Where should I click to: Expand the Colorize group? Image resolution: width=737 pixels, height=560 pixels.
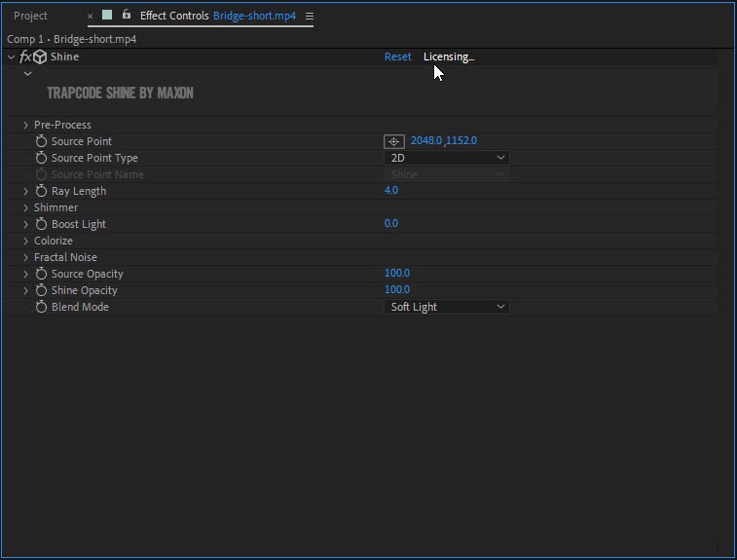[26, 241]
